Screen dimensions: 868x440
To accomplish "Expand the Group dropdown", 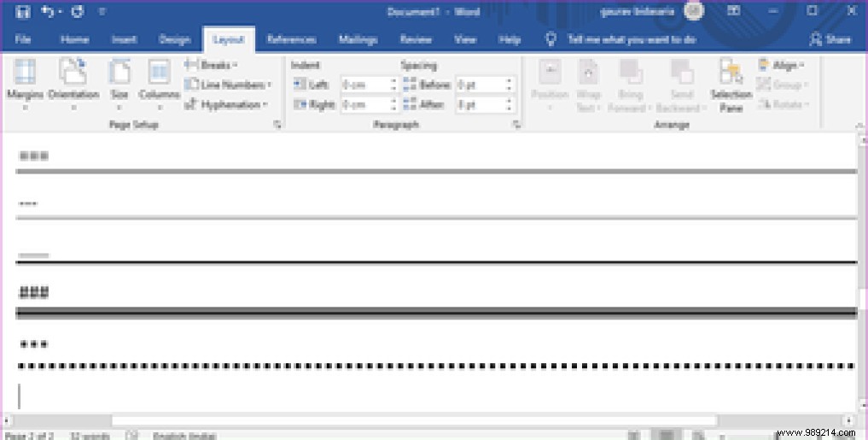I will [x=782, y=85].
